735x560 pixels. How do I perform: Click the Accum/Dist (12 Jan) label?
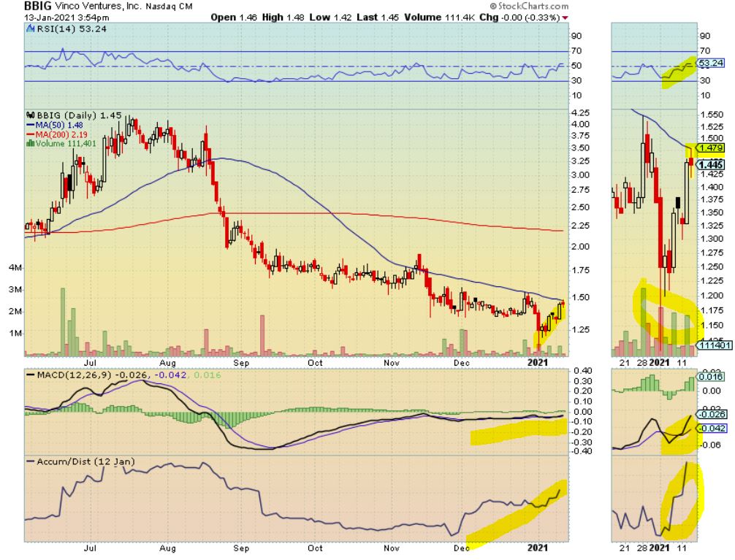point(85,461)
